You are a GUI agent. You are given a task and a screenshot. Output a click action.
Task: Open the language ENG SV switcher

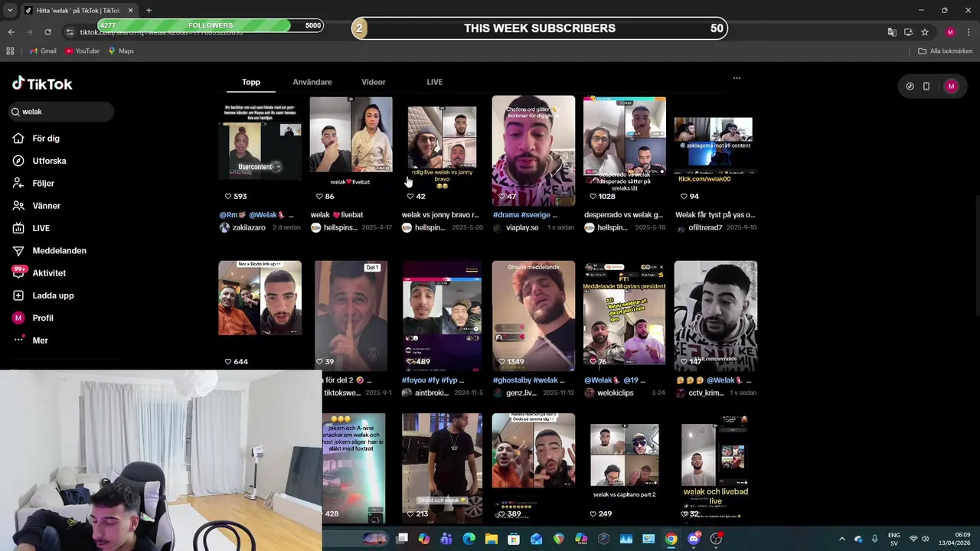893,539
